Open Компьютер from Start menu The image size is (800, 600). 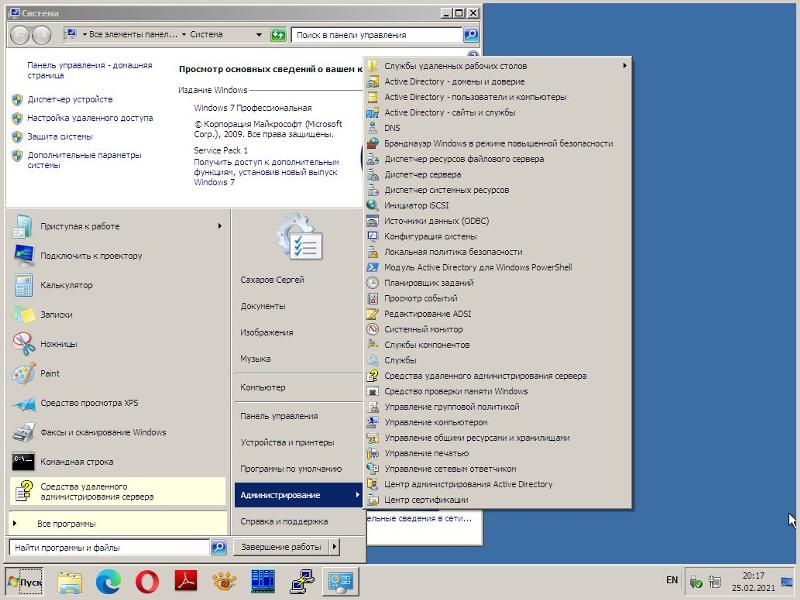tap(298, 387)
